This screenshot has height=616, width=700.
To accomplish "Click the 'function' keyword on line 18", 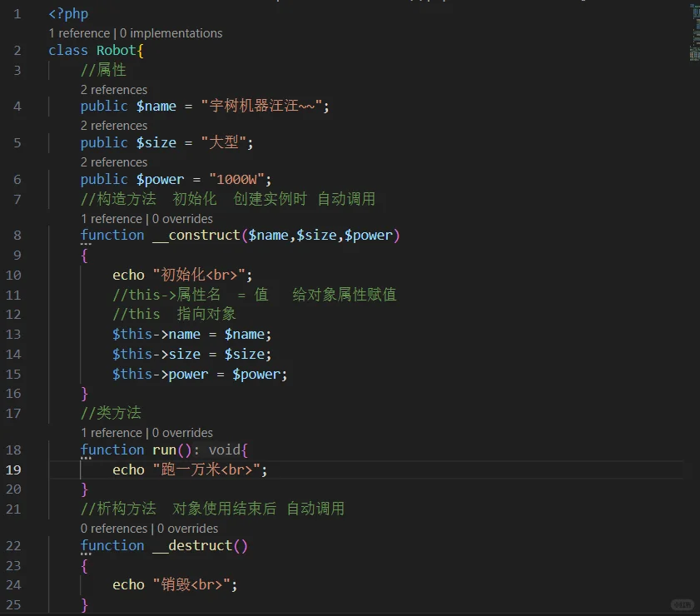I will tap(112, 450).
